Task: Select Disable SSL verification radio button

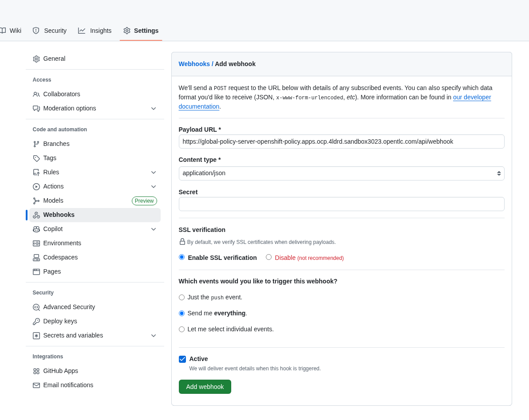Action: pyautogui.click(x=268, y=257)
